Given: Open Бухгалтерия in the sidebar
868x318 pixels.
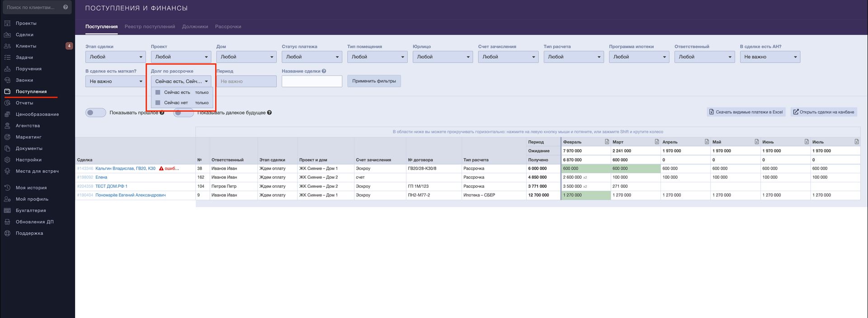Looking at the screenshot, I should [31, 210].
